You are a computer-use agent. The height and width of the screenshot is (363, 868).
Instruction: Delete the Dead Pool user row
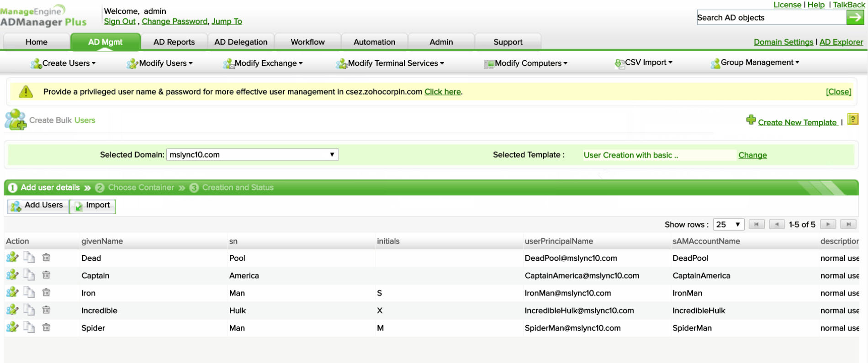[x=46, y=258]
